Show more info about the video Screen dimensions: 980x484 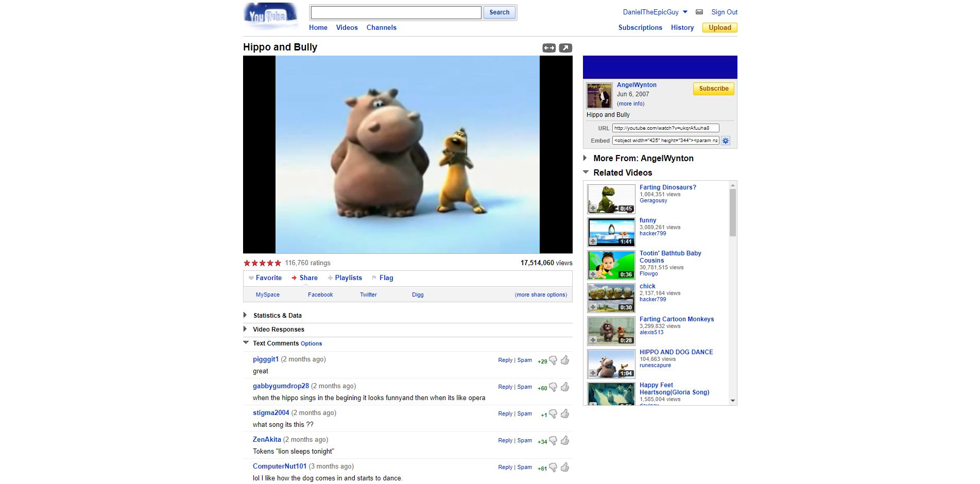630,103
